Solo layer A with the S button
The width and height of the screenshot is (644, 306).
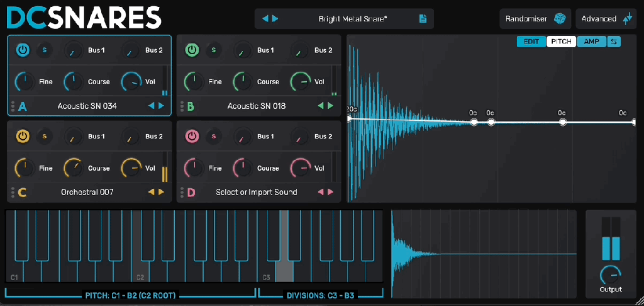click(x=44, y=50)
